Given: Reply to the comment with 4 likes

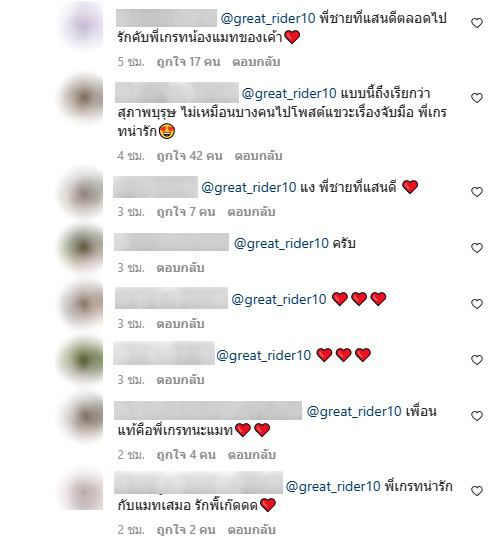Looking at the screenshot, I should pos(252,455).
